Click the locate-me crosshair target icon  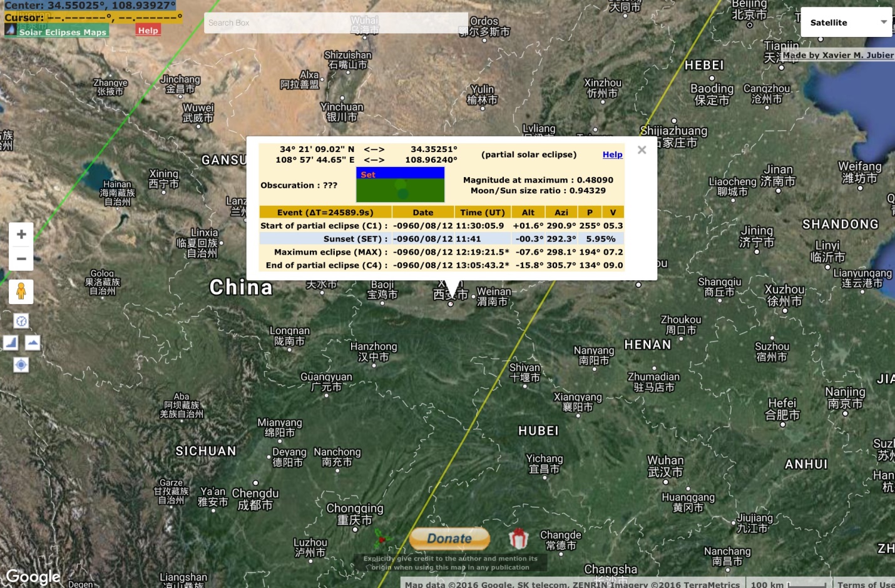pos(21,365)
